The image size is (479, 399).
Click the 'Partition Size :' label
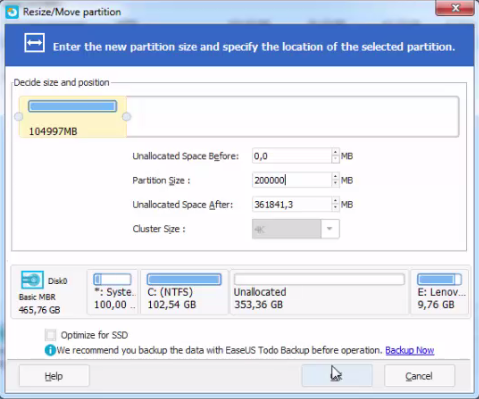click(x=161, y=180)
